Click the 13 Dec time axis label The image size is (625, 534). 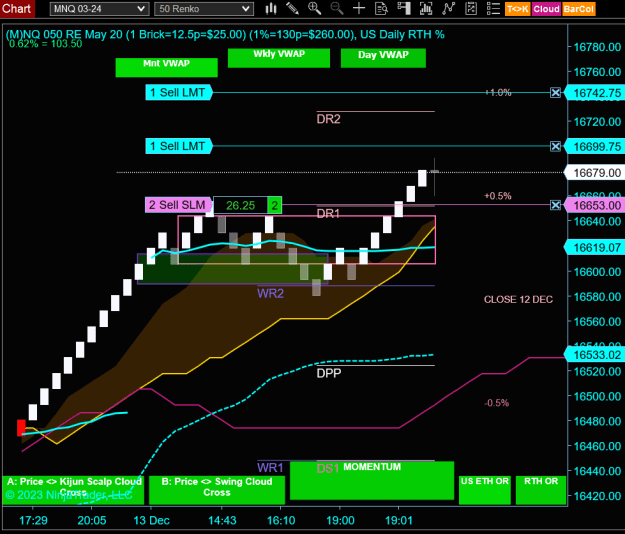click(x=151, y=520)
